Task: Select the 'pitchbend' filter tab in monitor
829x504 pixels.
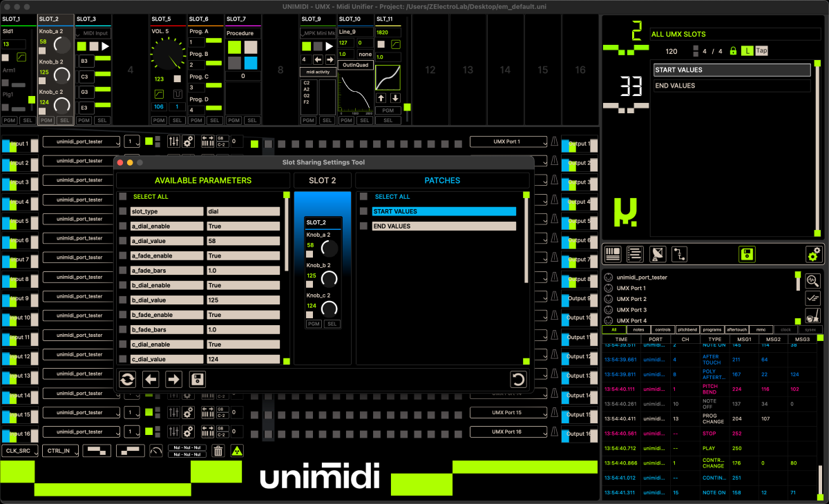Action: [688, 330]
